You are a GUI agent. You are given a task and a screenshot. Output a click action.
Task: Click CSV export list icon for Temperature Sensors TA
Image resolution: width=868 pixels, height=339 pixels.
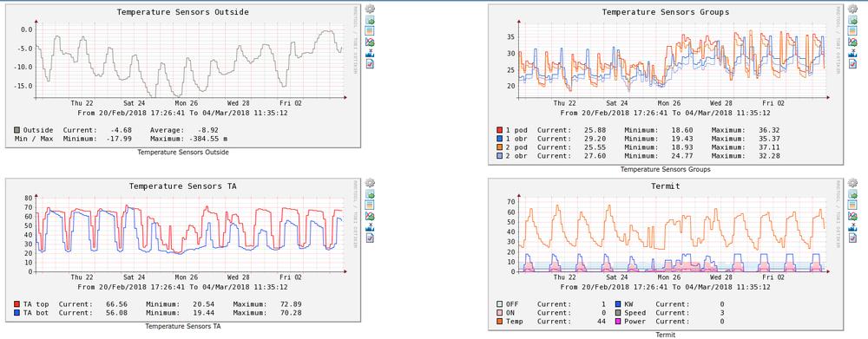371,205
